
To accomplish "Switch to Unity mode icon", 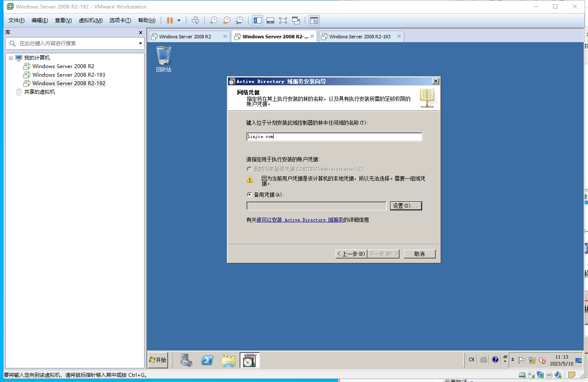I will click(x=296, y=20).
